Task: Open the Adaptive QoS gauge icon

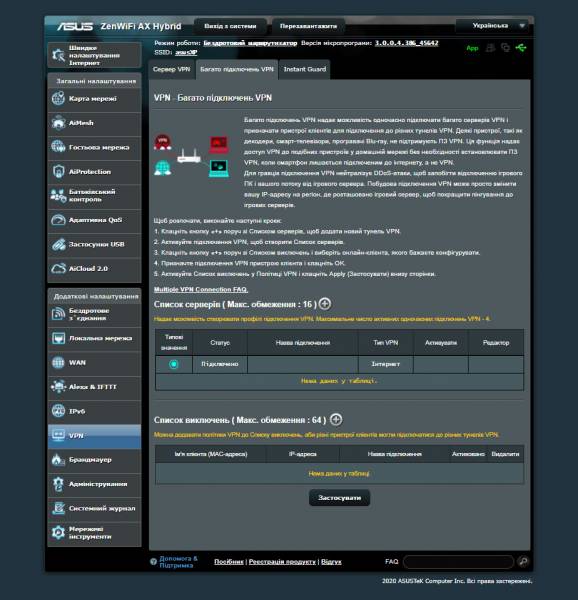Action: [x=58, y=220]
